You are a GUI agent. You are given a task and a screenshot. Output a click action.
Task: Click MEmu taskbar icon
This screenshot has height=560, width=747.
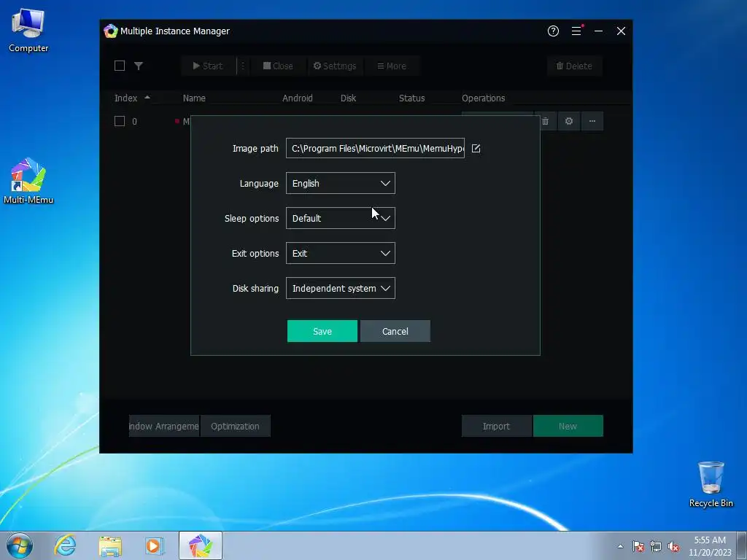[x=201, y=545]
